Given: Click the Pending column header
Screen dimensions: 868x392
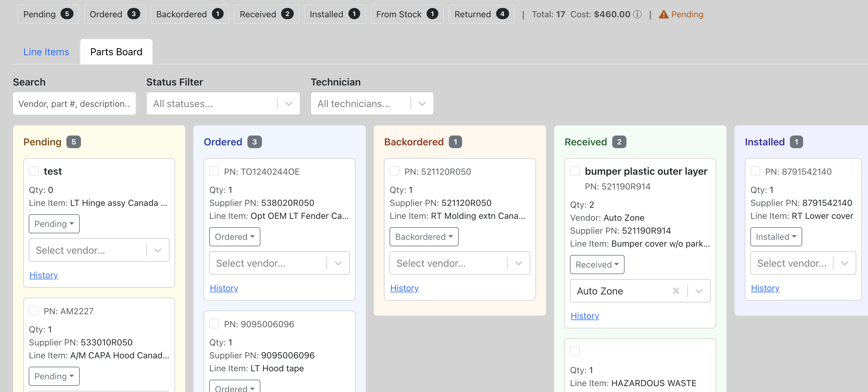Looking at the screenshot, I should point(42,142).
